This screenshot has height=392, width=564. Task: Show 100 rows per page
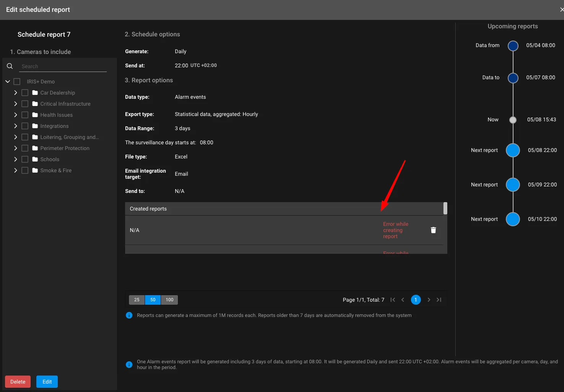(x=170, y=300)
